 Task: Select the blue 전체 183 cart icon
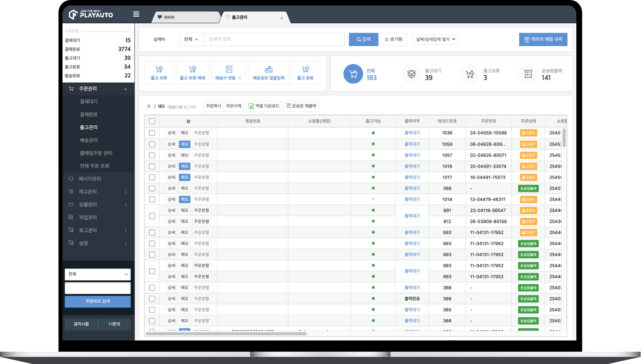pyautogui.click(x=353, y=74)
